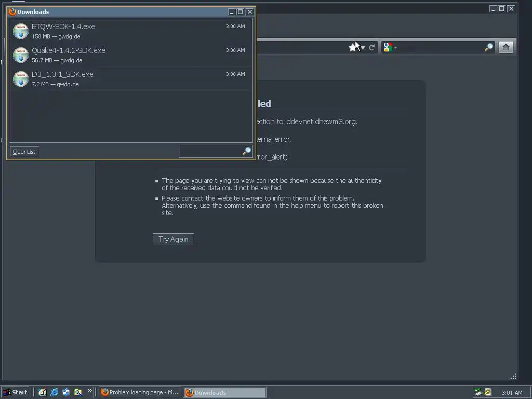Click the magnifier icon in Downloads search box
The height and width of the screenshot is (399, 532).
pos(247,151)
